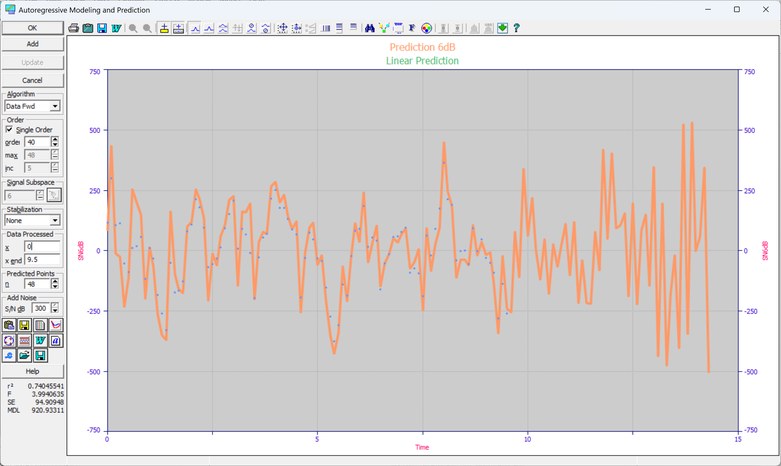Click the first yellow-highlighted plus/minus toolbar icon
Image resolution: width=781 pixels, height=466 pixels.
tap(164, 28)
